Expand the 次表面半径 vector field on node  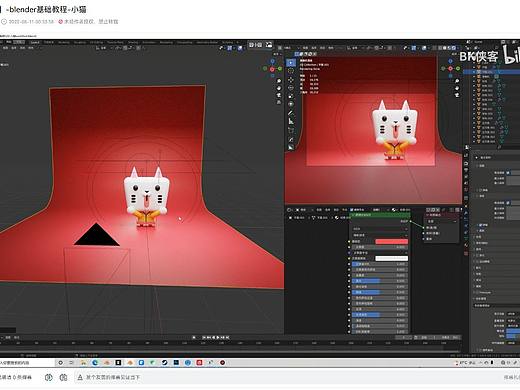click(x=380, y=253)
